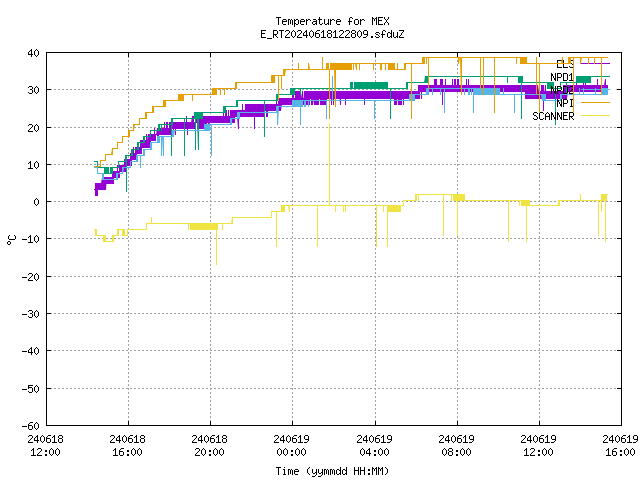Click the y-axis tick label '-20'

pos(31,277)
